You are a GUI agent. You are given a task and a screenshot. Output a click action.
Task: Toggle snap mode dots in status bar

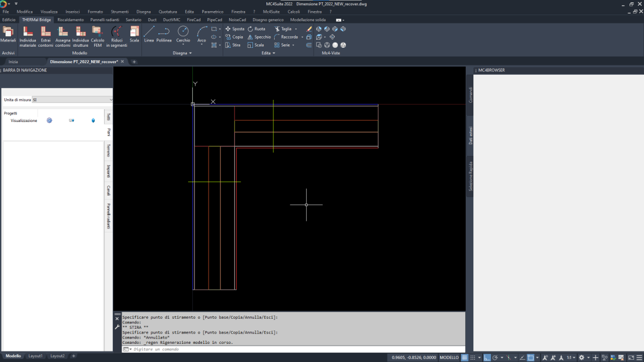click(473, 357)
